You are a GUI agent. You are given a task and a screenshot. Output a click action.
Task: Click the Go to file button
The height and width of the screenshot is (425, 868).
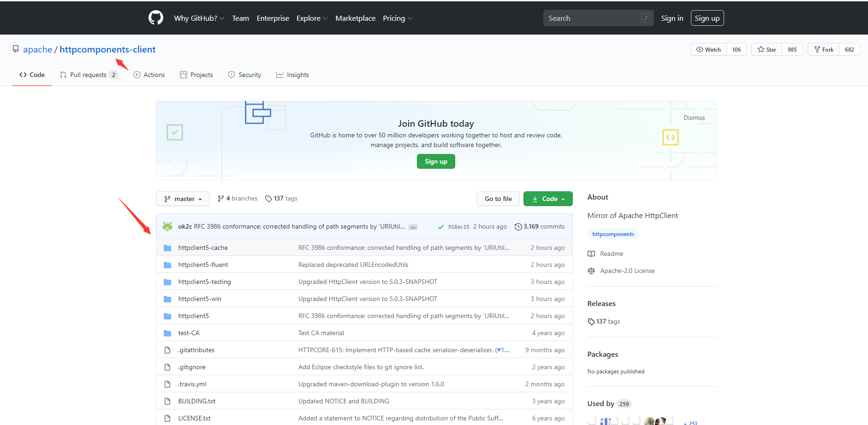point(498,198)
